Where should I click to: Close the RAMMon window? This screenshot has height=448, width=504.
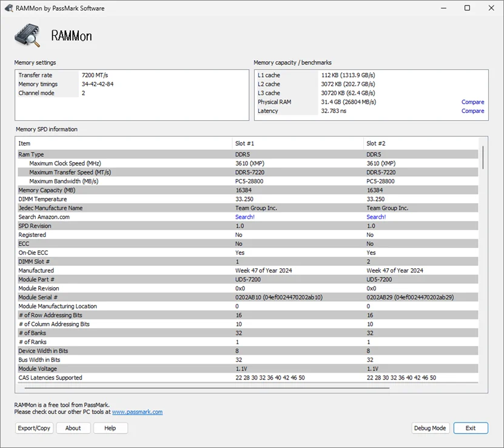(491, 8)
